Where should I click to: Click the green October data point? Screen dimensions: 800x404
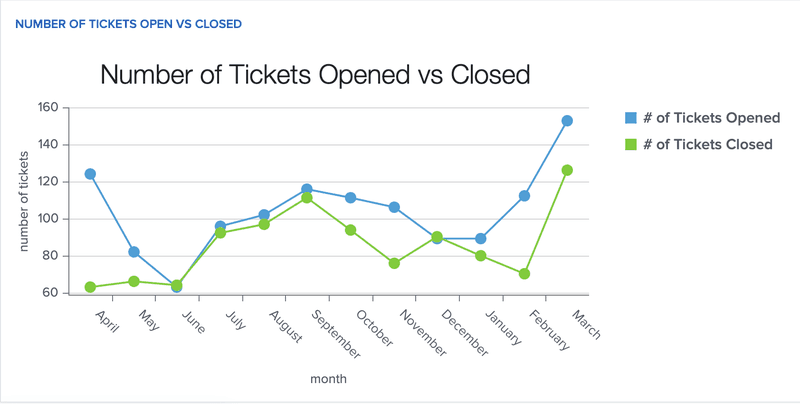351,230
